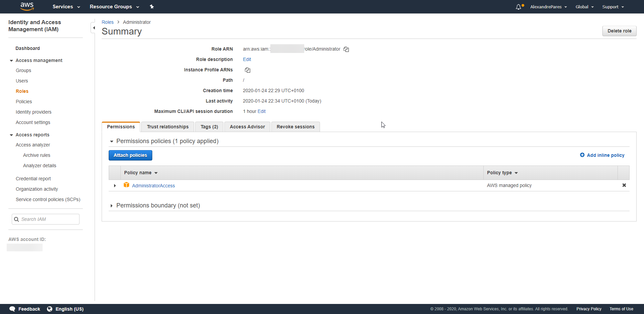Open Analyzer details page
The height and width of the screenshot is (314, 644).
point(40,166)
